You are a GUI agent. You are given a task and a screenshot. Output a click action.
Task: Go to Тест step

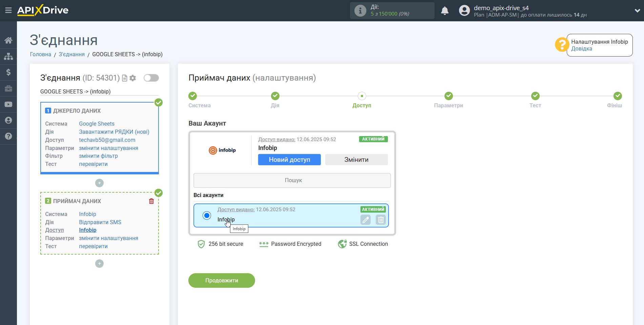(535, 96)
